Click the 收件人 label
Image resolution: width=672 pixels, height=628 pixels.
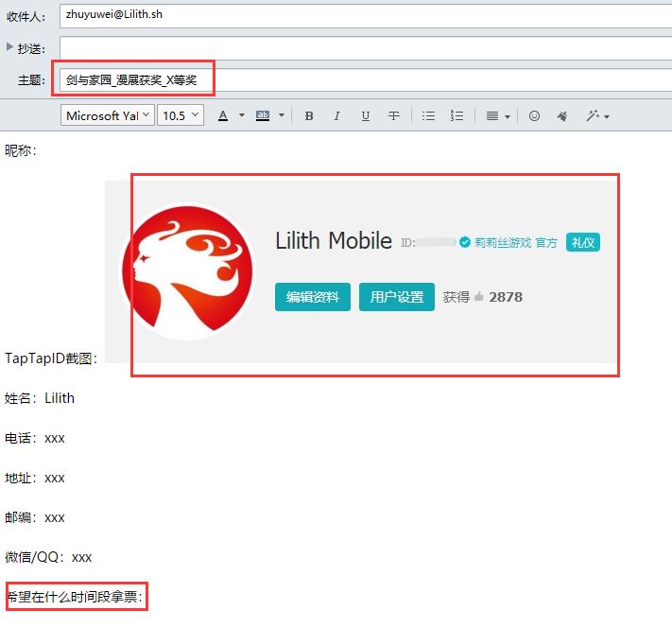pos(26,17)
